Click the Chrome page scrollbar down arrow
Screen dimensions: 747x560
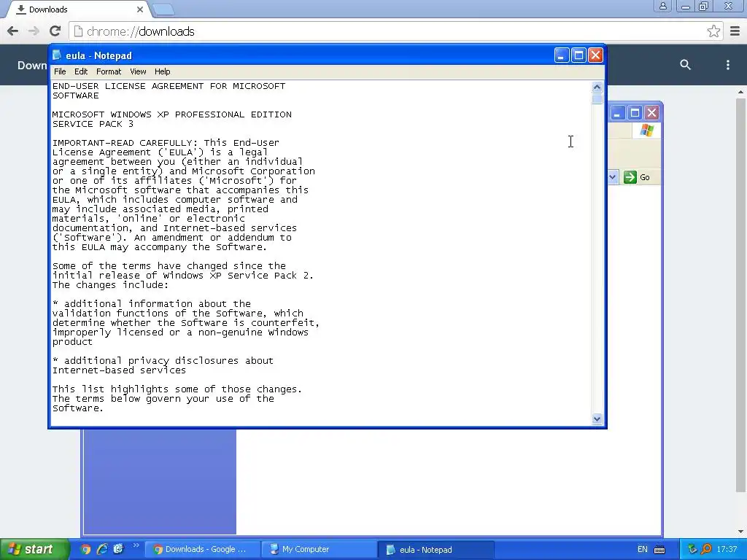click(x=741, y=532)
